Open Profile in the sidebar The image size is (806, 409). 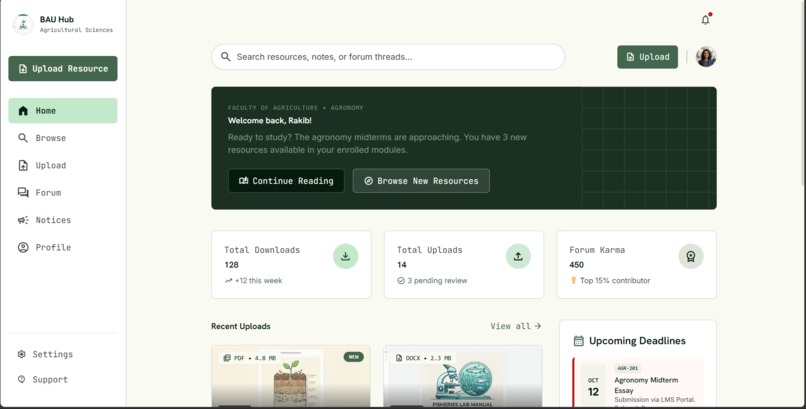pyautogui.click(x=63, y=247)
